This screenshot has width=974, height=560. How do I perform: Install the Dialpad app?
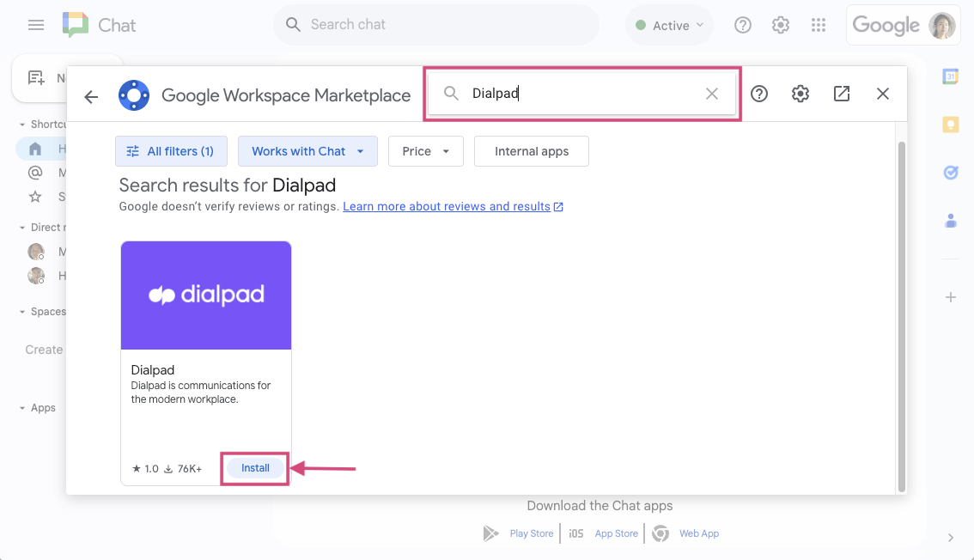pos(255,468)
